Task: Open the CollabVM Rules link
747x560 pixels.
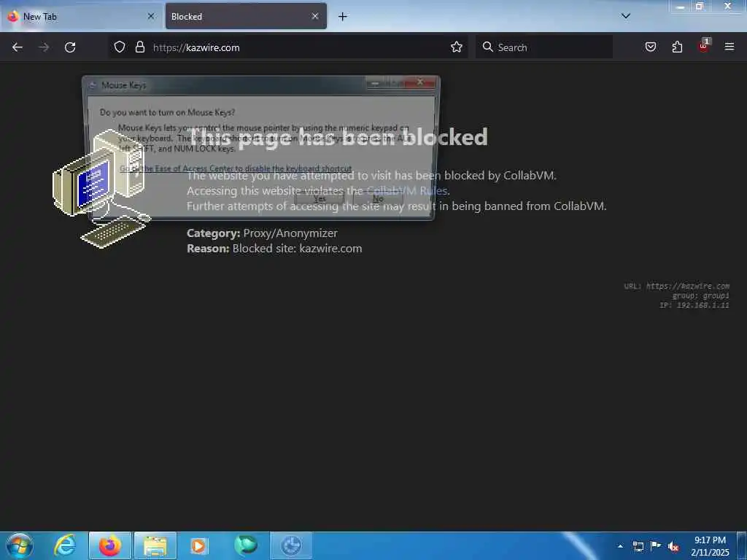Action: tap(407, 191)
